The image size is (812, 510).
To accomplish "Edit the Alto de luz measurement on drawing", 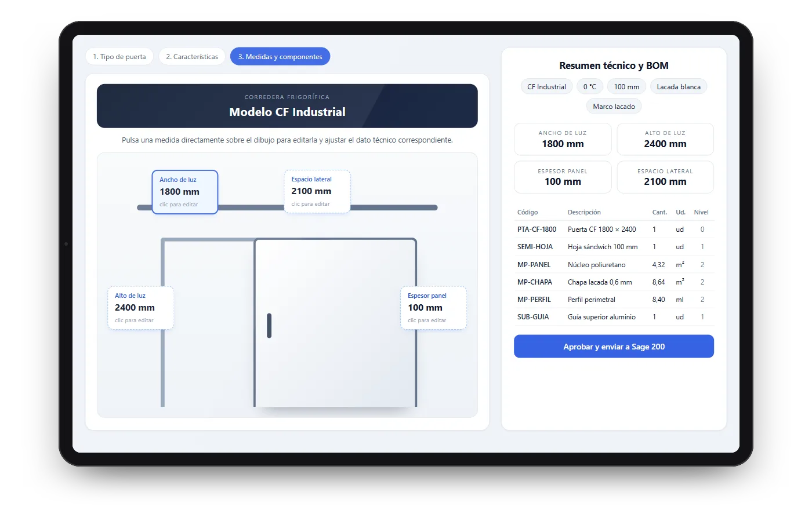I will pos(140,308).
